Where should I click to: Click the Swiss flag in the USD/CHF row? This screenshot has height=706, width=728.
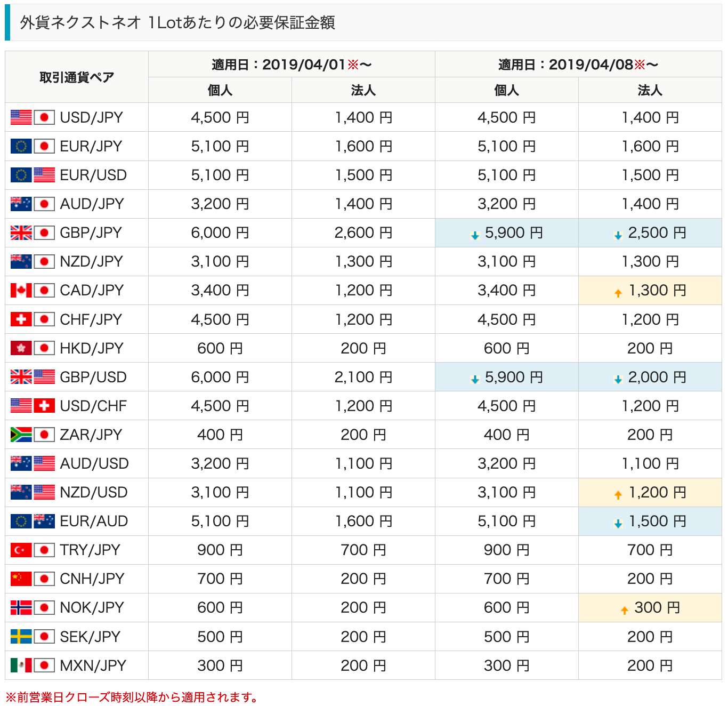[x=44, y=406]
